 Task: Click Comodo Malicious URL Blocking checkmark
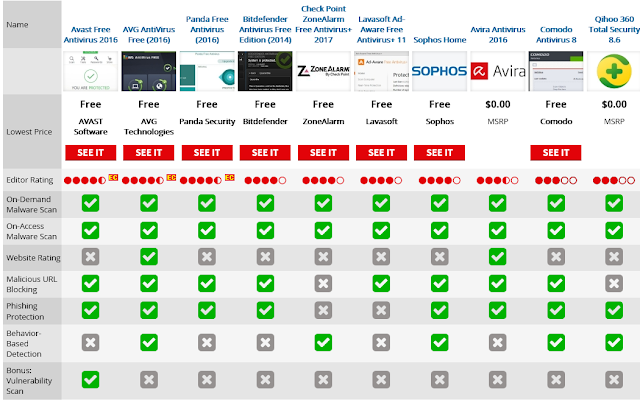556,284
